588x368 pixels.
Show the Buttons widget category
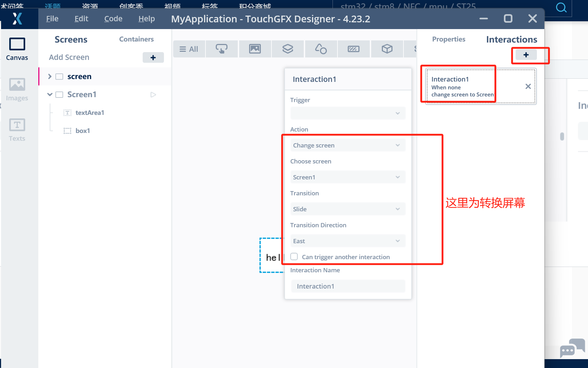tap(222, 49)
